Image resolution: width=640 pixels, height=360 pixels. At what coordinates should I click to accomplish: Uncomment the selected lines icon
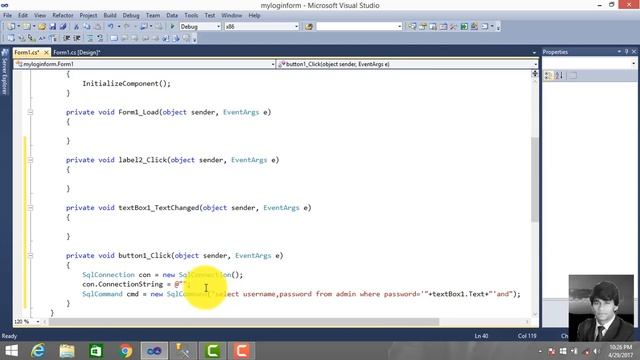(100, 38)
